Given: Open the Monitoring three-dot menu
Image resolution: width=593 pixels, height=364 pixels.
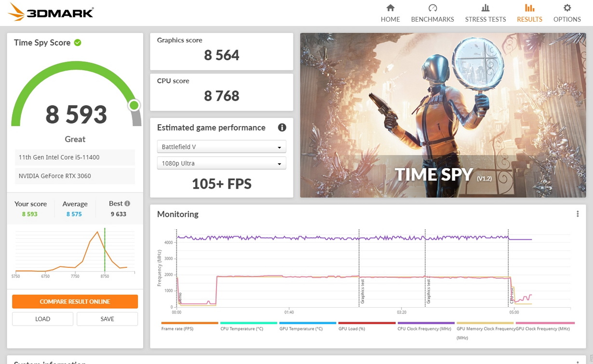Looking at the screenshot, I should (578, 214).
